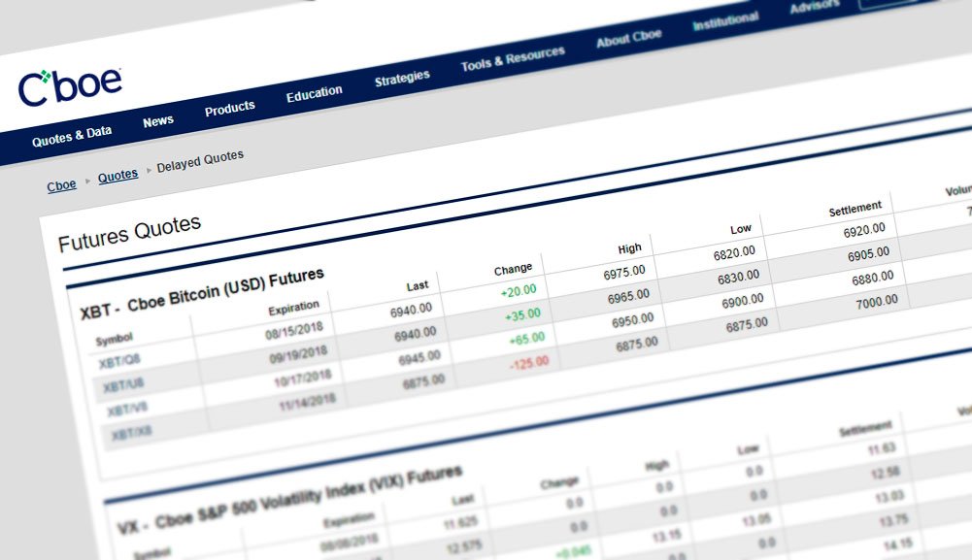Click the Settlement header in XBT table
This screenshot has height=560, width=972.
(x=855, y=209)
